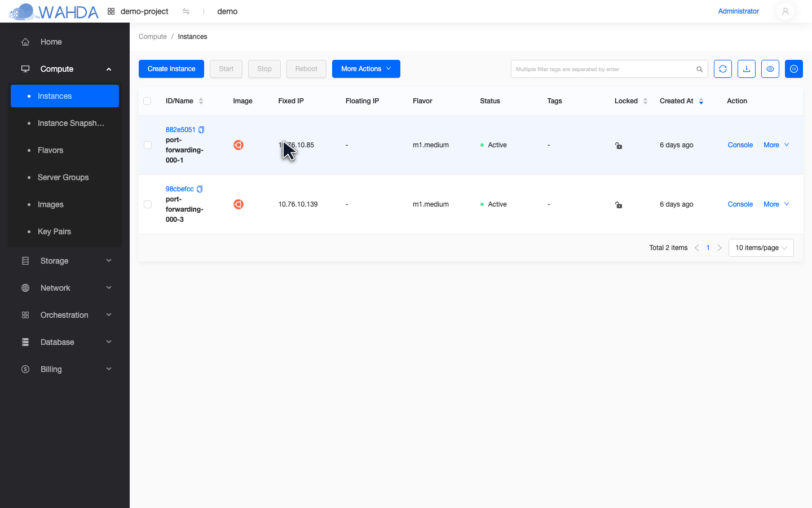Click the fixed IP 10.76.10.139
The width and height of the screenshot is (812, 508).
tap(298, 204)
